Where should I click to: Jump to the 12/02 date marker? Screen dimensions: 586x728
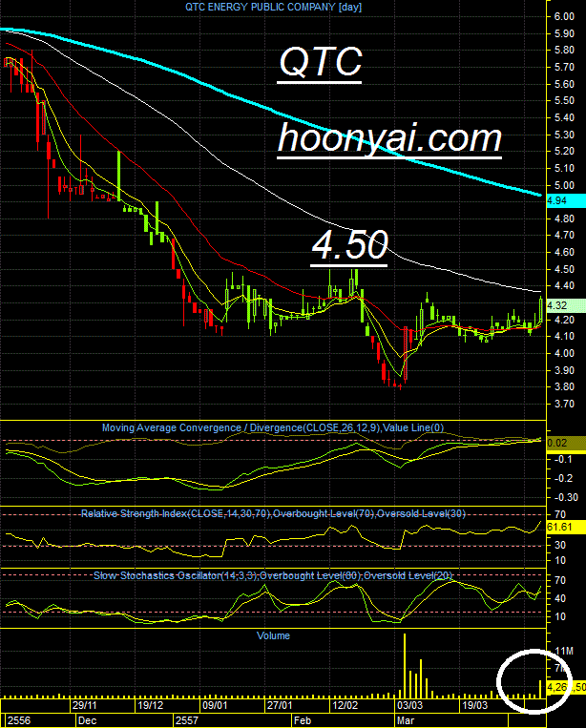tap(345, 706)
